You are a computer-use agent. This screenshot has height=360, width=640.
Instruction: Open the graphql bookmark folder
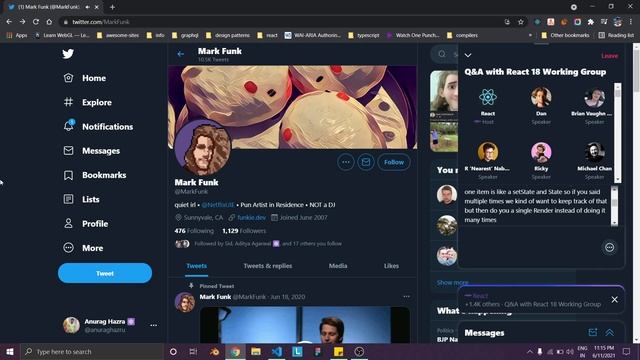pos(185,36)
